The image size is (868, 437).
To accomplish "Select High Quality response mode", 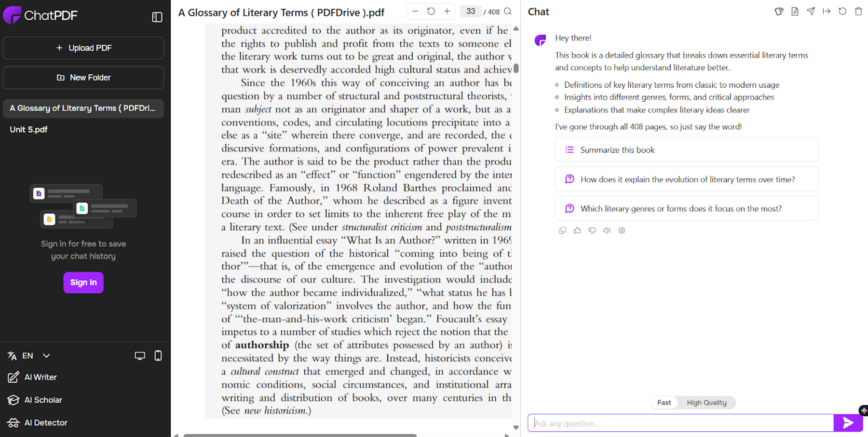I will point(706,403).
